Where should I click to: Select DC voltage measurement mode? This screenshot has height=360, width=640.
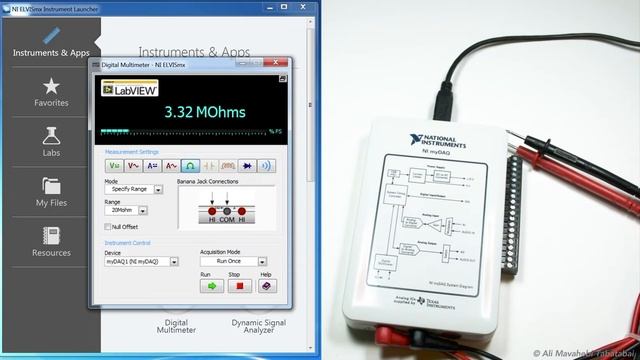pyautogui.click(x=114, y=166)
